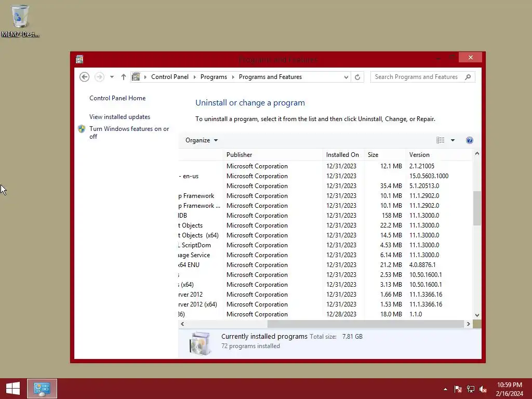The image size is (532, 399).
Task: Open Turn Windows features on or off
Action: point(129,132)
